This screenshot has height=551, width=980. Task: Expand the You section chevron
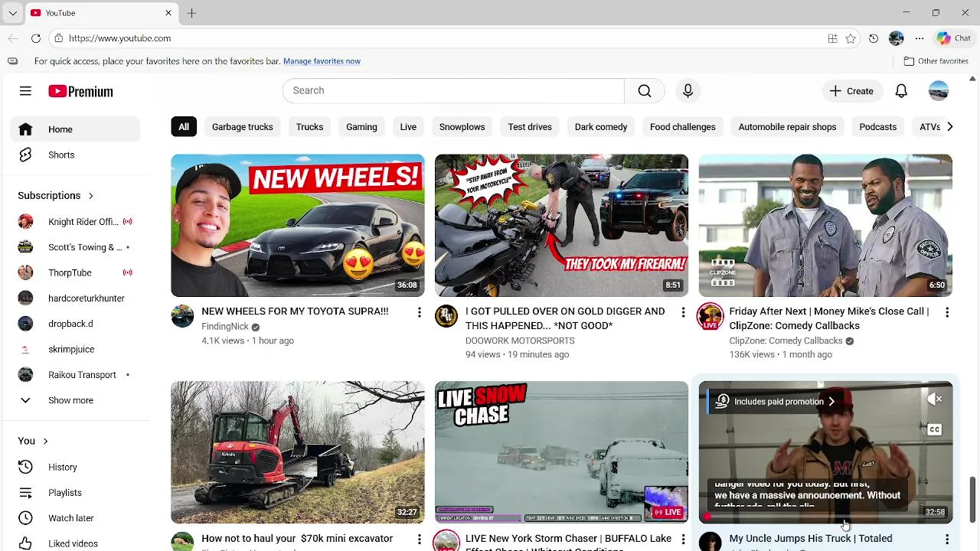(x=45, y=441)
